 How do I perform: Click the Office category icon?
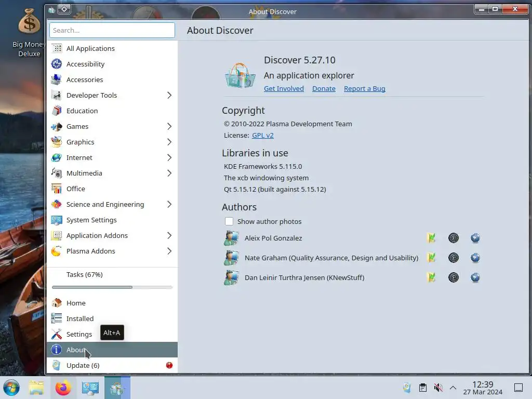[x=57, y=189]
